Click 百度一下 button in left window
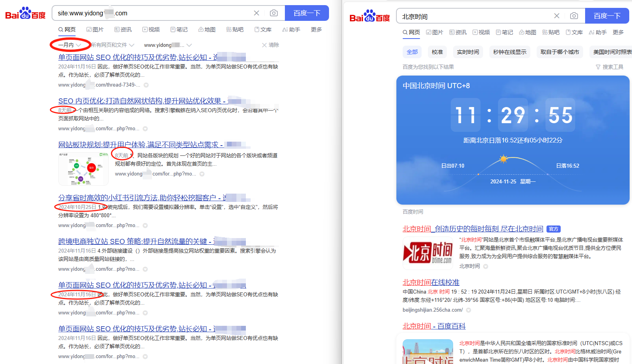This screenshot has height=364, width=632. 307,13
